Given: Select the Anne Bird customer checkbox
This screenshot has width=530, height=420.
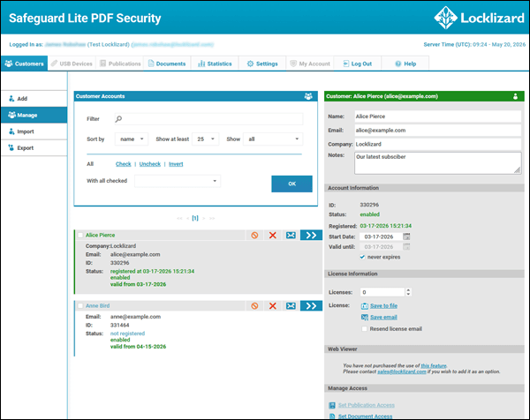Looking at the screenshot, I should click(80, 306).
